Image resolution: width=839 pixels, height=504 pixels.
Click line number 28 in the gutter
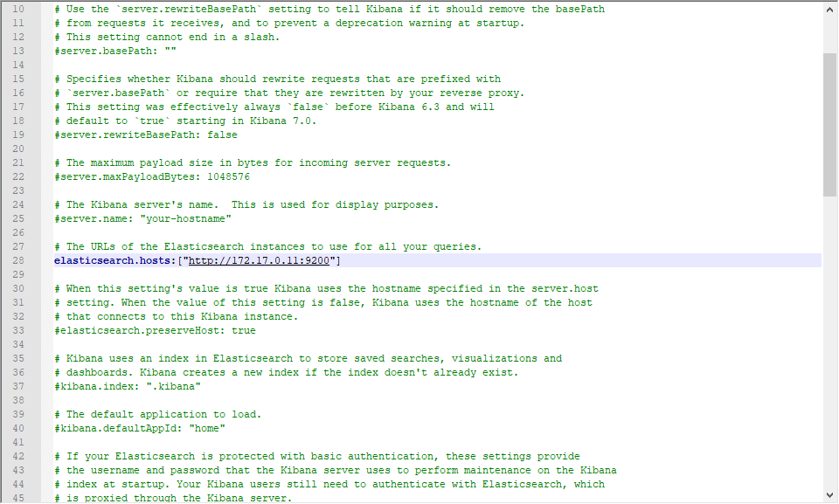click(18, 260)
